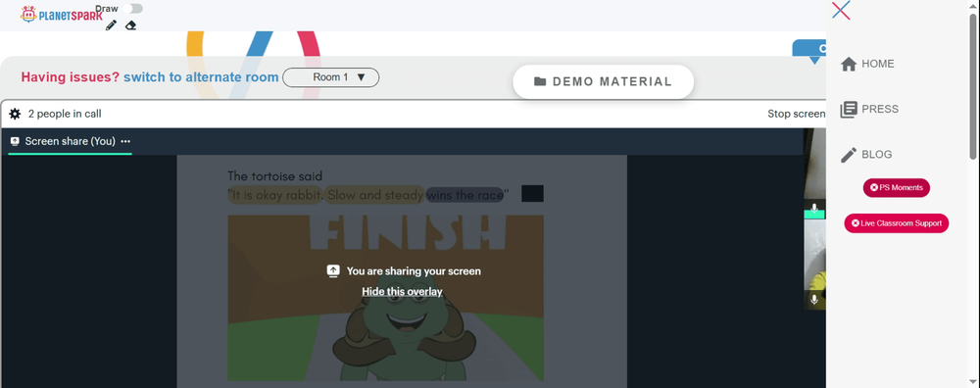Viewport: 980px width, 388px height.
Task: Click Hide this overlay link
Action: 402,291
